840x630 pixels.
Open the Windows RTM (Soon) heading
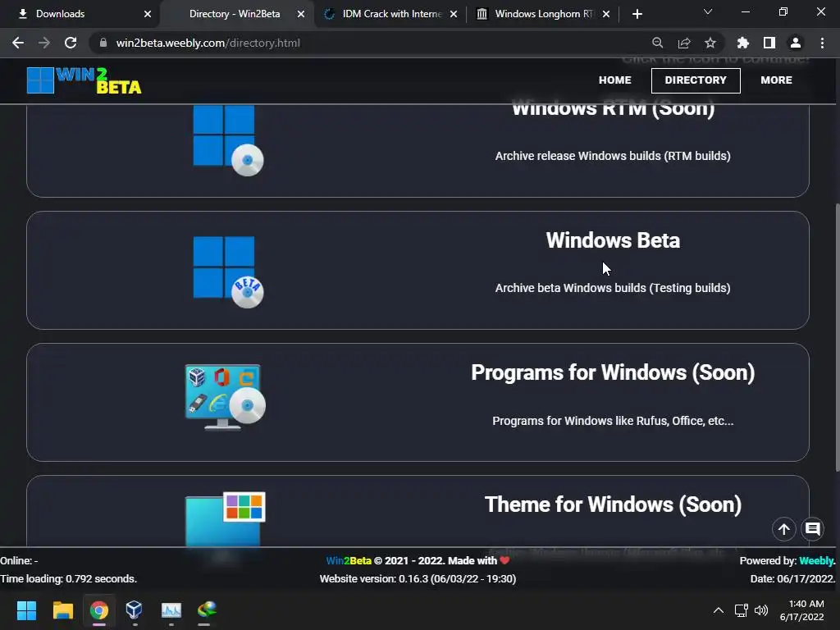click(x=613, y=109)
